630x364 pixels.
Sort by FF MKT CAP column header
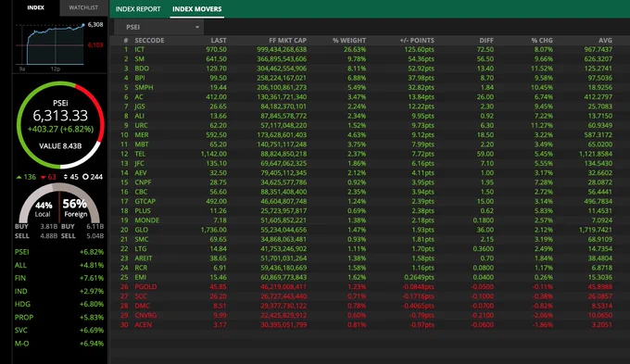coord(288,41)
